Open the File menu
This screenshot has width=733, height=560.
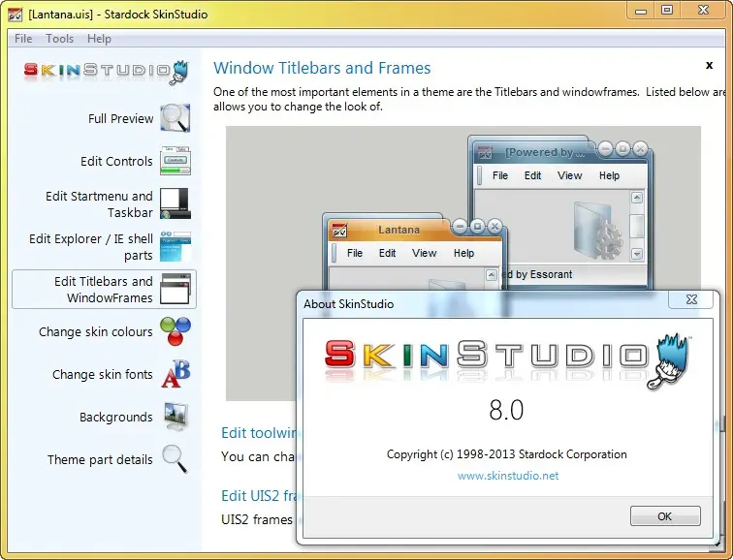click(23, 39)
